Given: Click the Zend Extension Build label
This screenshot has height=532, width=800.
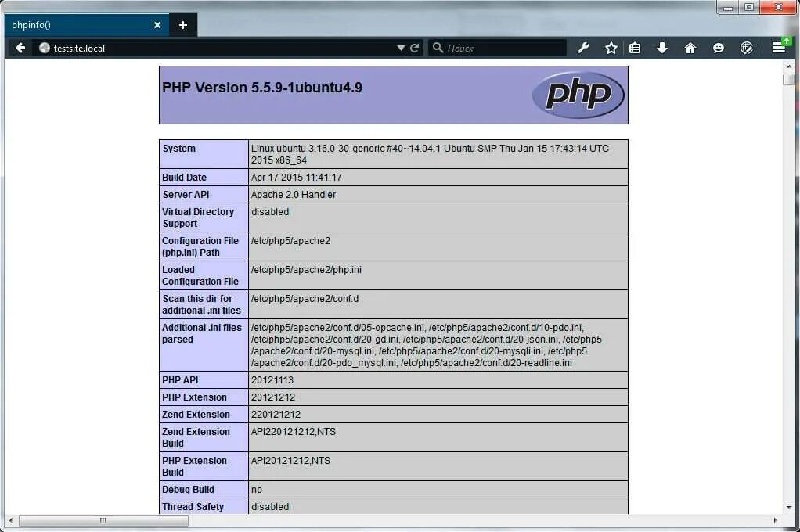Looking at the screenshot, I should tap(196, 437).
